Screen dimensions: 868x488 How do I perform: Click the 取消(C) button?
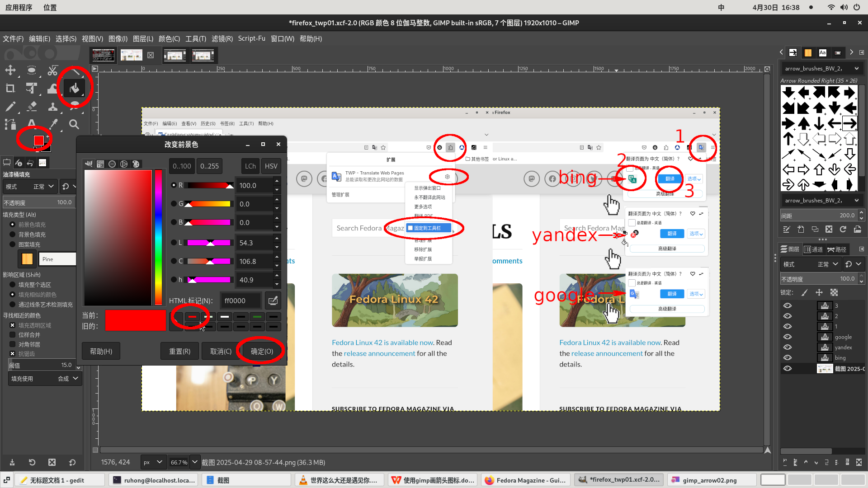tap(221, 351)
